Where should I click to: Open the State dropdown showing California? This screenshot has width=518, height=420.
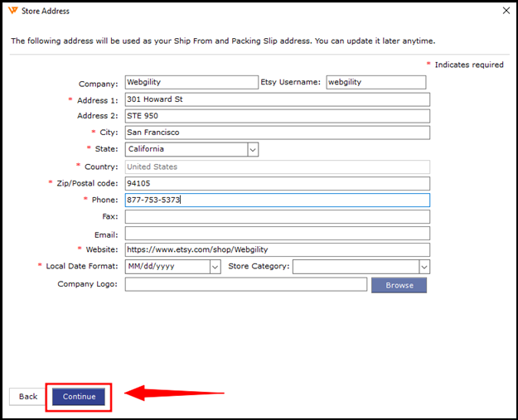pos(253,150)
